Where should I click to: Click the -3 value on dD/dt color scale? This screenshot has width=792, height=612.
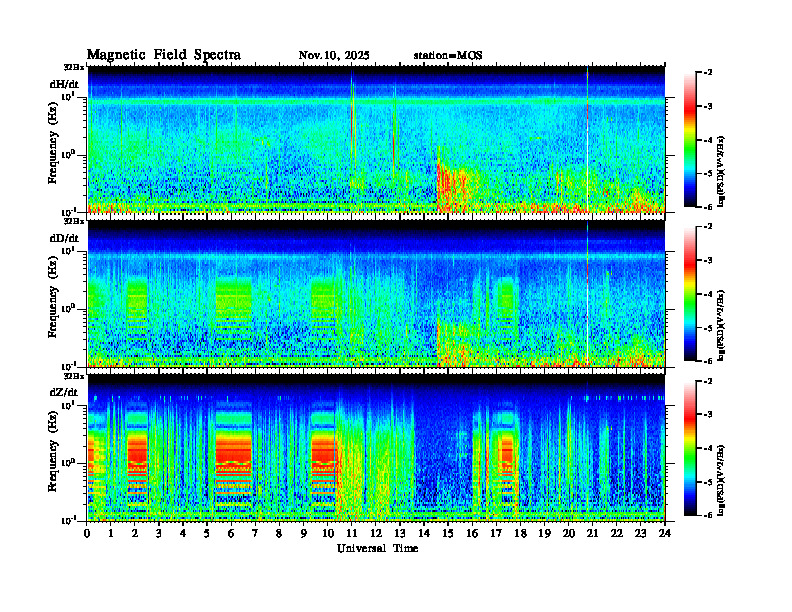pos(708,260)
